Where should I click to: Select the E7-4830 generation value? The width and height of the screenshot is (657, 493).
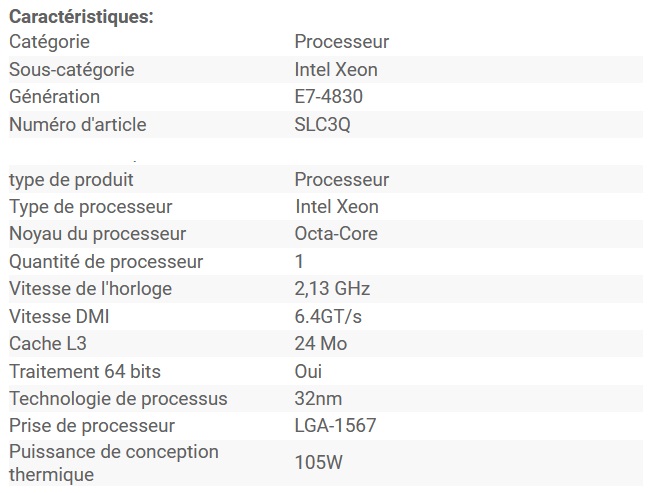[328, 97]
